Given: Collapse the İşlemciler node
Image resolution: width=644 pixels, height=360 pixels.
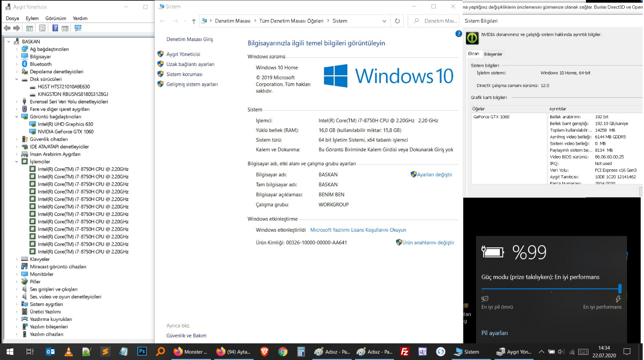Looking at the screenshot, I should pyautogui.click(x=17, y=162).
